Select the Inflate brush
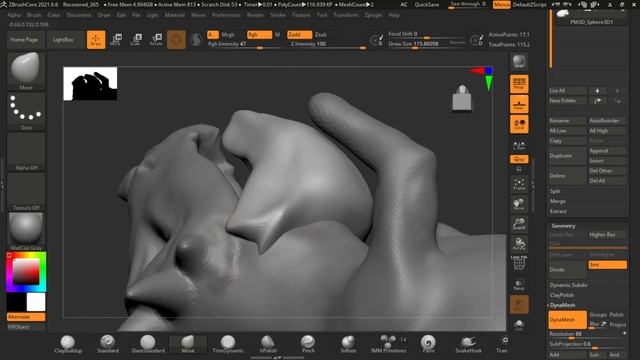Image resolution: width=640 pixels, height=360 pixels. (348, 344)
